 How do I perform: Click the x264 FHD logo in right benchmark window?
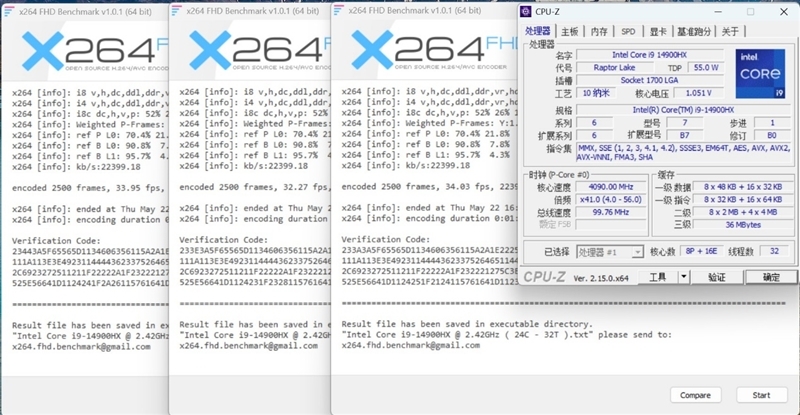point(434,50)
